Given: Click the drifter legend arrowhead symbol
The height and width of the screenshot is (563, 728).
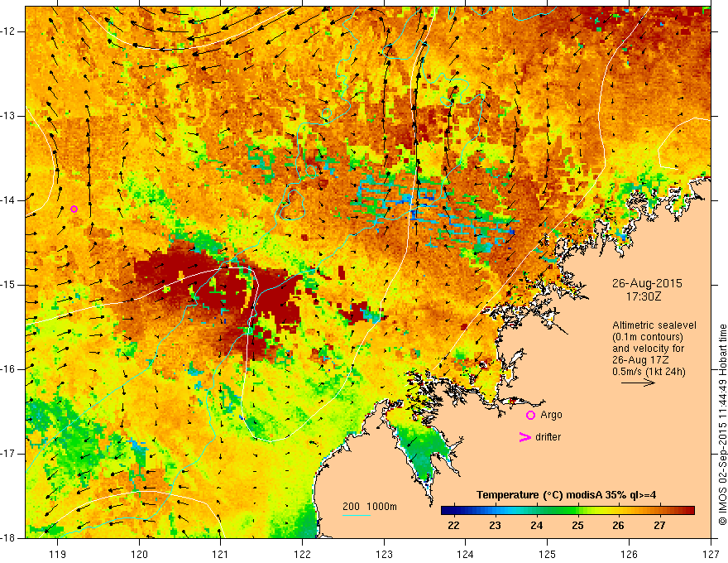Looking at the screenshot, I should tap(524, 437).
